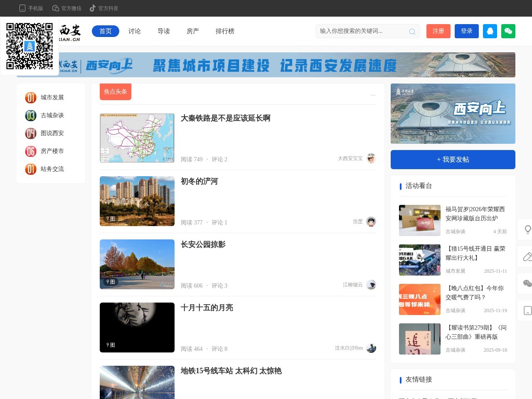Image resolution: width=532 pixels, height=399 pixels.
Task: Click the pencil edit icon on right sidebar
Action: [x=527, y=256]
